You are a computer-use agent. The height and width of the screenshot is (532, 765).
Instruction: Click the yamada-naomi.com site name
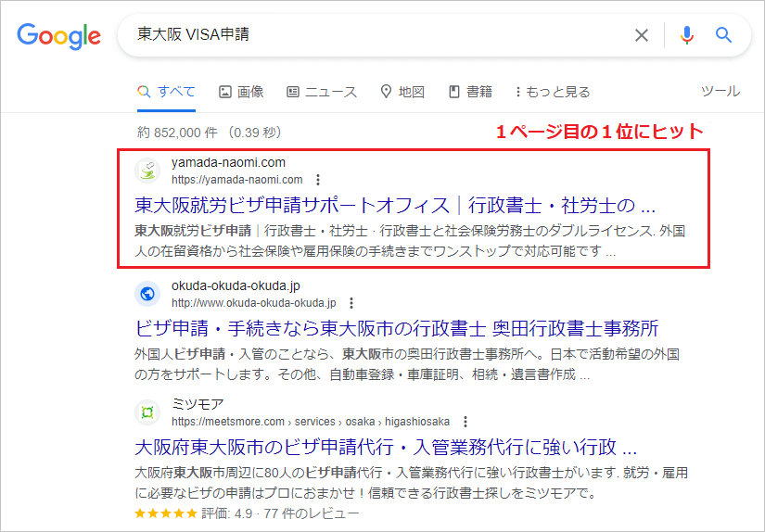[228, 163]
